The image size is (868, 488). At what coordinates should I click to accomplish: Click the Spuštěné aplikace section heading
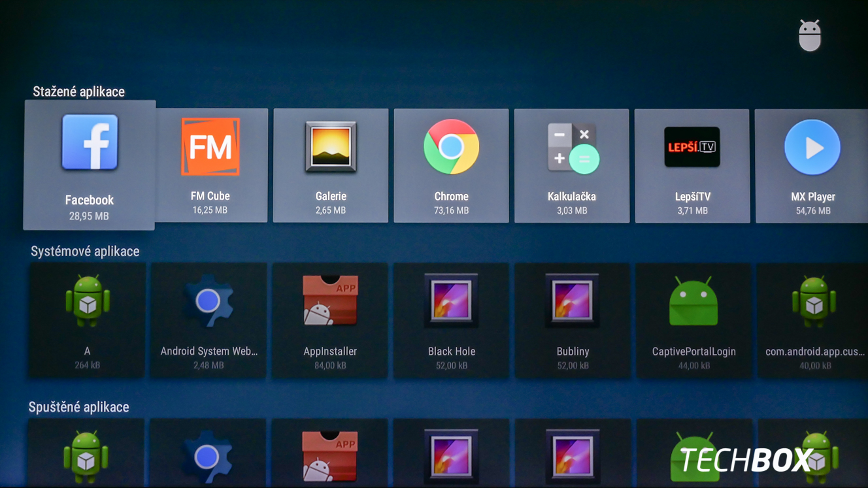point(78,407)
